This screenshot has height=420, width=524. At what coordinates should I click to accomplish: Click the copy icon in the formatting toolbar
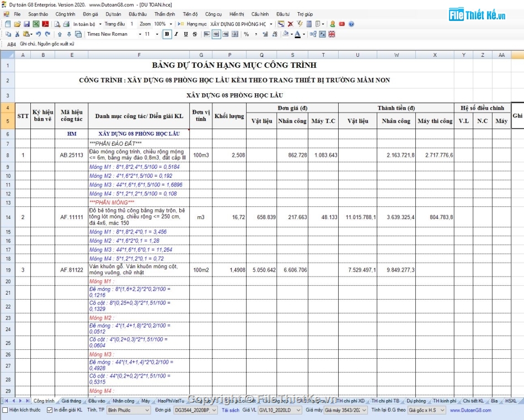point(8,34)
